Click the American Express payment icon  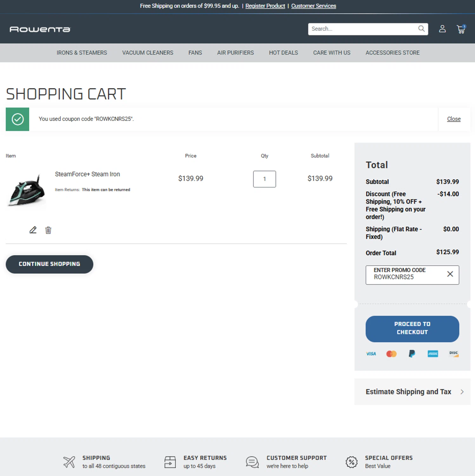(x=433, y=354)
